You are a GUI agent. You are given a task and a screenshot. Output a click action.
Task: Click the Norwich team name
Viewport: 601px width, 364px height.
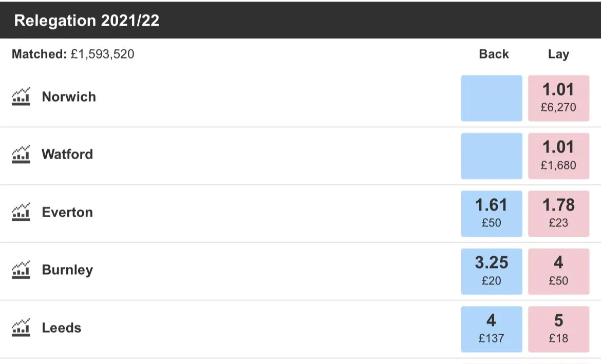click(x=69, y=97)
